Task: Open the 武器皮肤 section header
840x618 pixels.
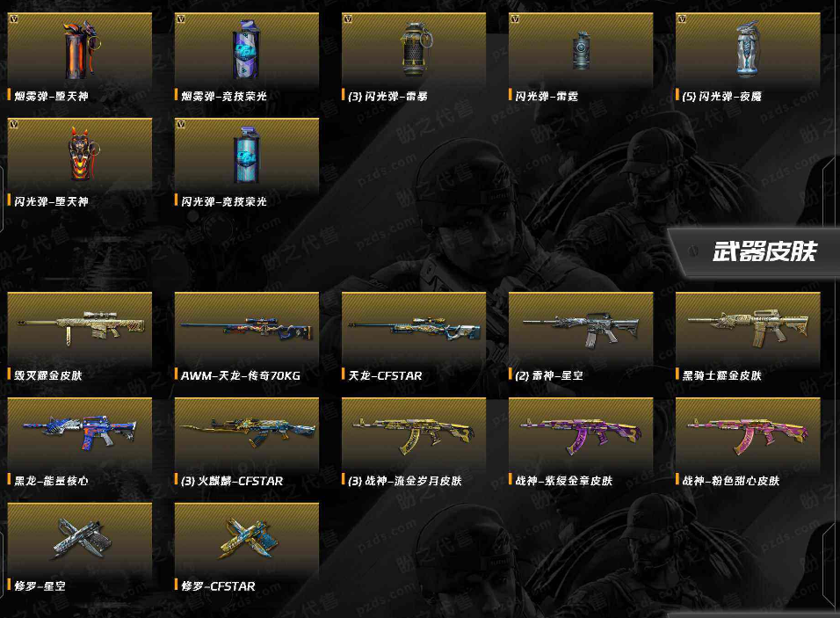Action: [764, 251]
